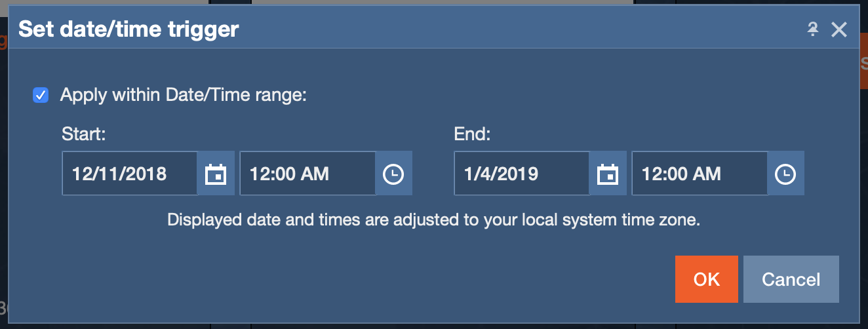The height and width of the screenshot is (329, 868).
Task: Open the End time clock picker
Action: tap(785, 174)
